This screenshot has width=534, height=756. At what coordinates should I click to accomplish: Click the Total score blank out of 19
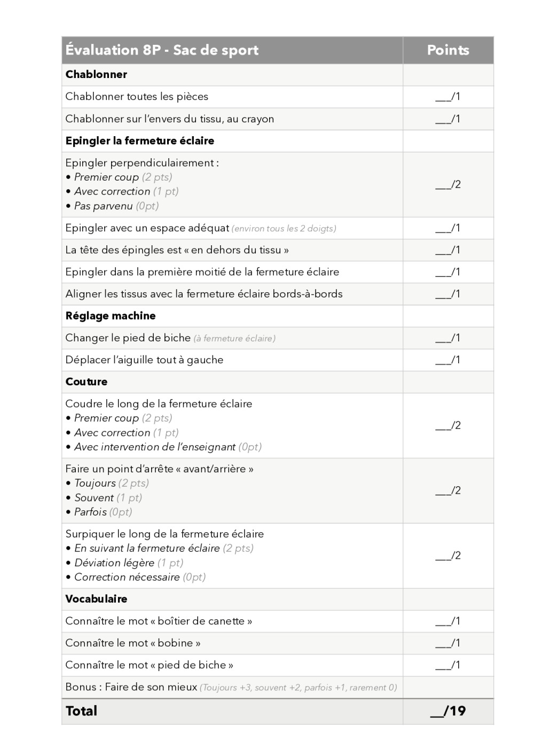click(x=448, y=711)
